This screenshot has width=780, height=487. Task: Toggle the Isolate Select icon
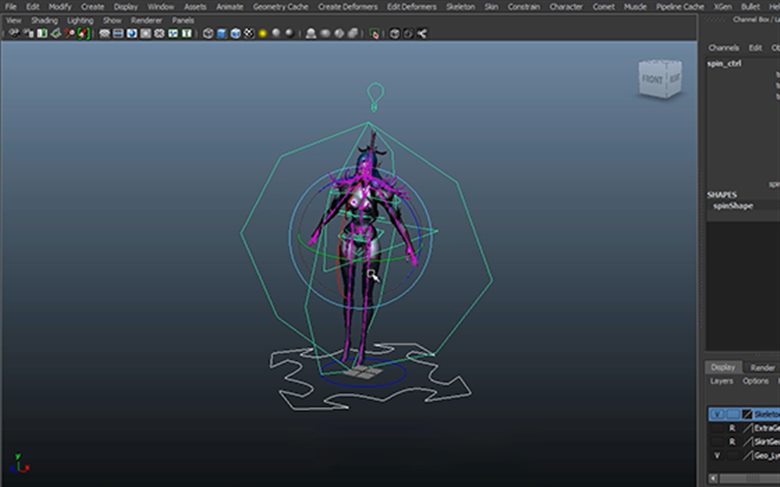point(375,33)
